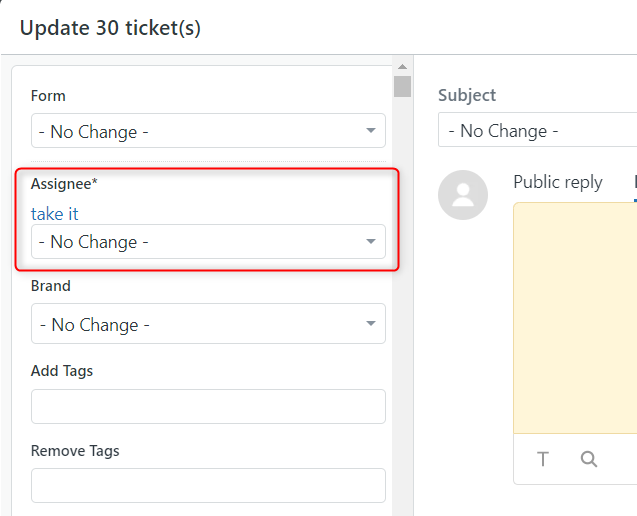
Task: Open the Brand dropdown
Action: coord(208,325)
